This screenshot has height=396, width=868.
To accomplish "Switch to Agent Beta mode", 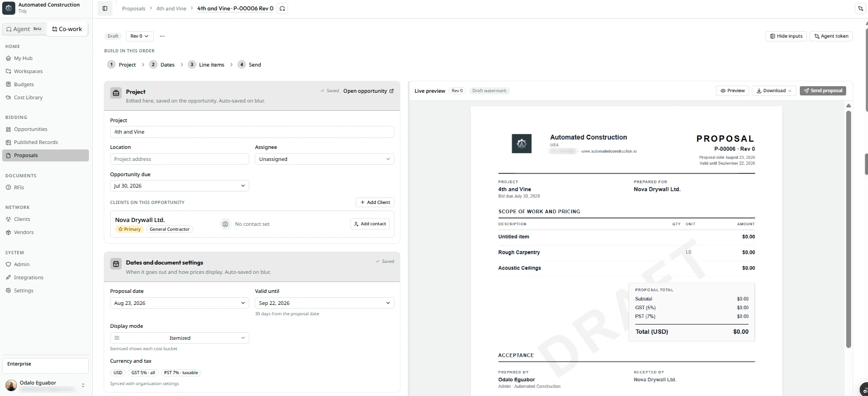I will point(24,29).
